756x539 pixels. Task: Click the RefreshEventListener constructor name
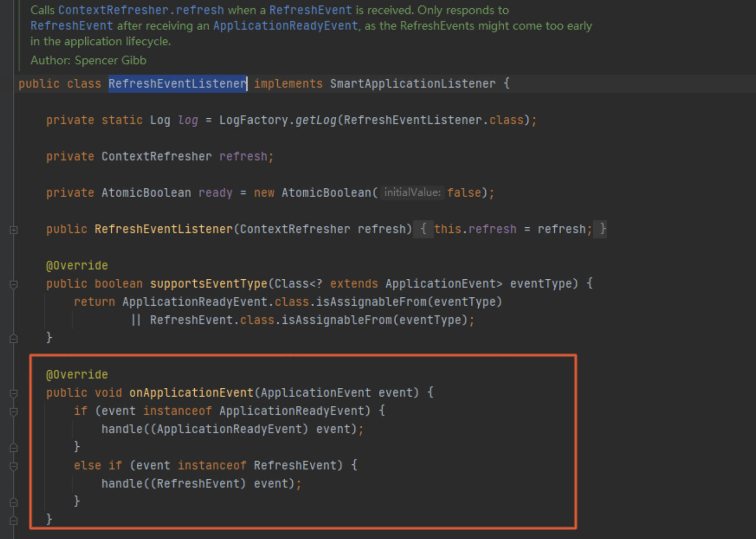point(164,229)
